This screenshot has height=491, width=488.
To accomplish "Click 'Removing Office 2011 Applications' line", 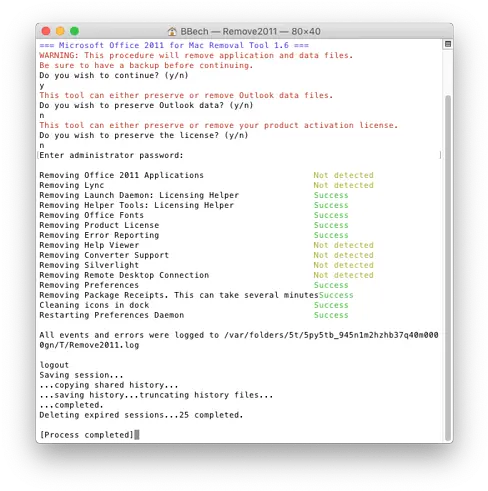I will [121, 175].
